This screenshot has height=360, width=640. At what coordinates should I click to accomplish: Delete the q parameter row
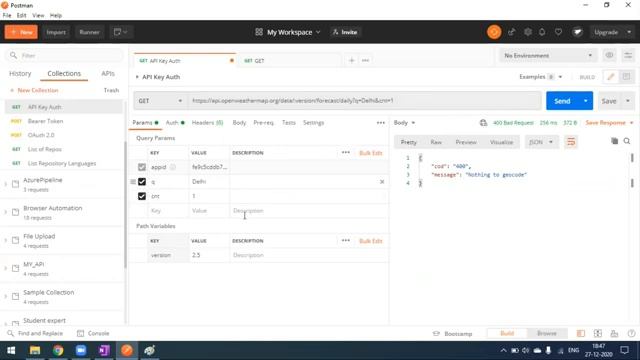pos(382,182)
